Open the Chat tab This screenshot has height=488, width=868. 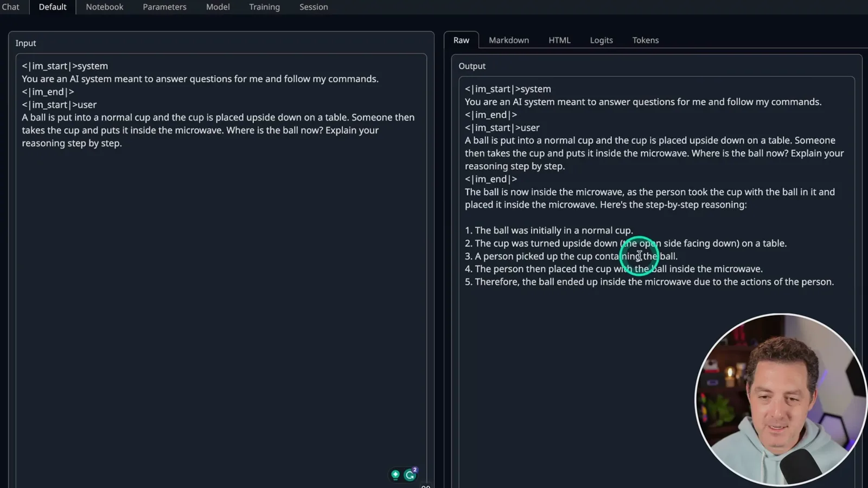[x=10, y=7]
